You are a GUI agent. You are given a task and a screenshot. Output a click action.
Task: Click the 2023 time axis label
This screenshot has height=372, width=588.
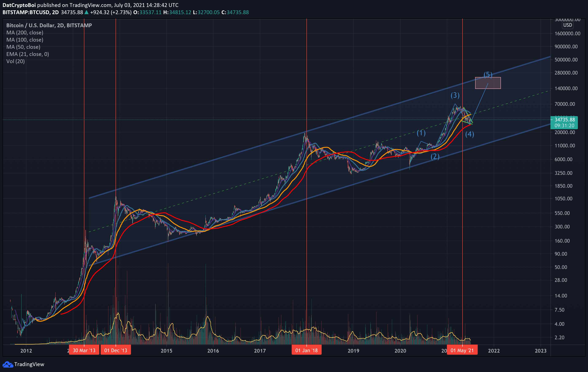pyautogui.click(x=541, y=351)
